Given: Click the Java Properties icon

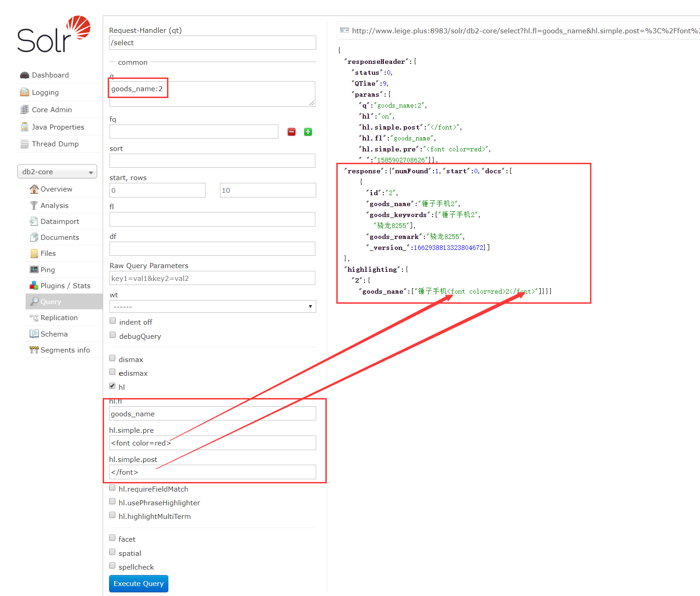Looking at the screenshot, I should pyautogui.click(x=25, y=127).
